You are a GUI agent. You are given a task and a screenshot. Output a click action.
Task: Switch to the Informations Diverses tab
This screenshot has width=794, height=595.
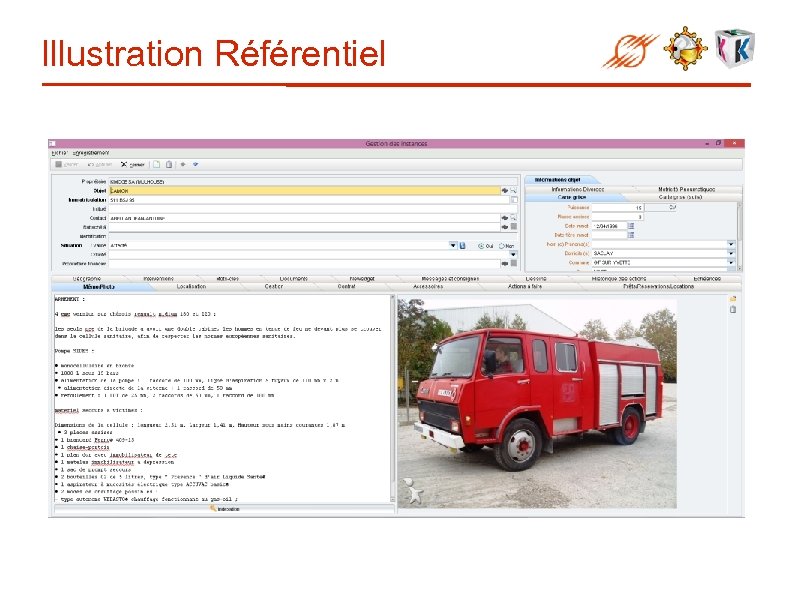578,189
